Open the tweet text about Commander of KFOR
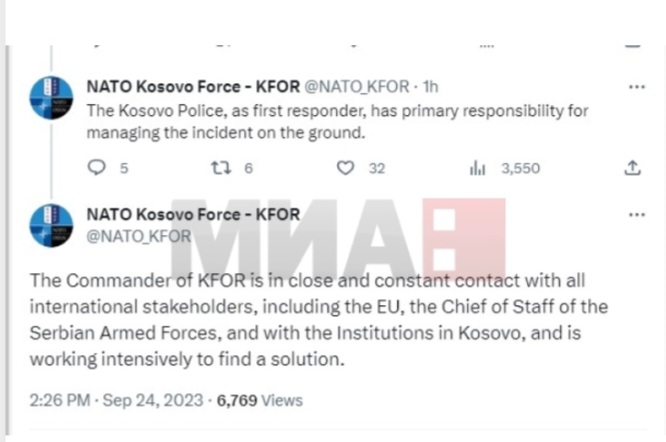 point(319,320)
